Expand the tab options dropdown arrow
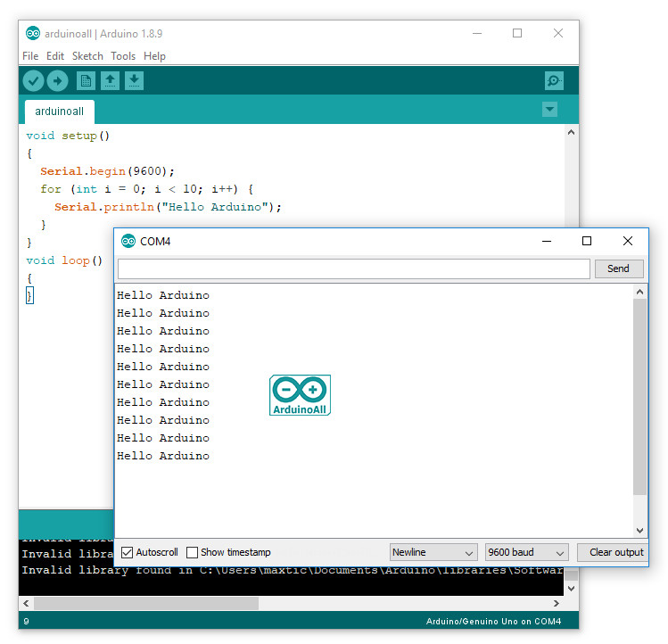 tap(549, 110)
